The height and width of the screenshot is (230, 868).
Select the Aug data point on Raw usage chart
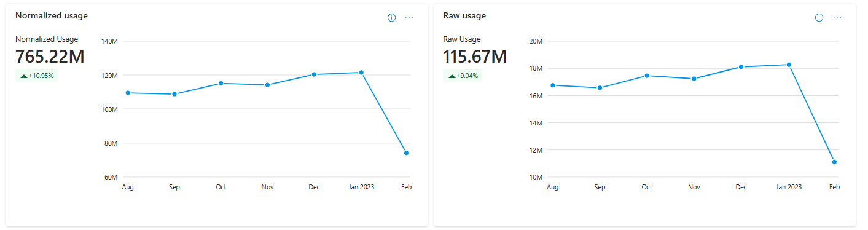(553, 85)
